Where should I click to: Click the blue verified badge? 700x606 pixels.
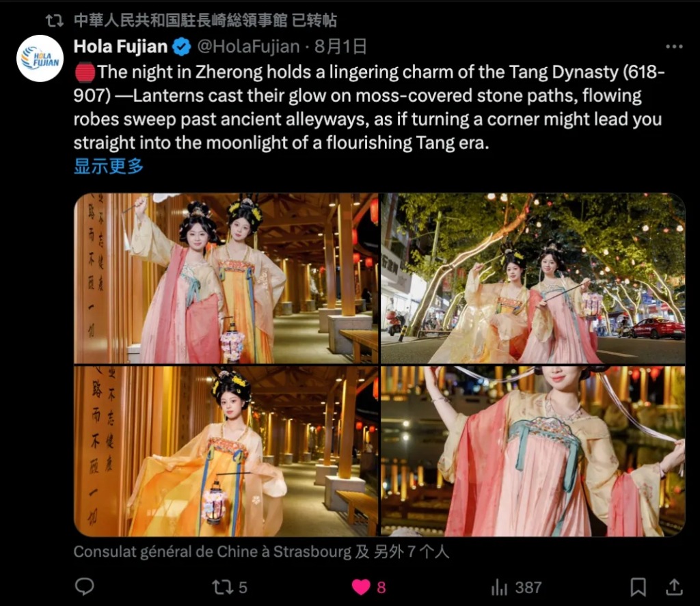[x=182, y=47]
